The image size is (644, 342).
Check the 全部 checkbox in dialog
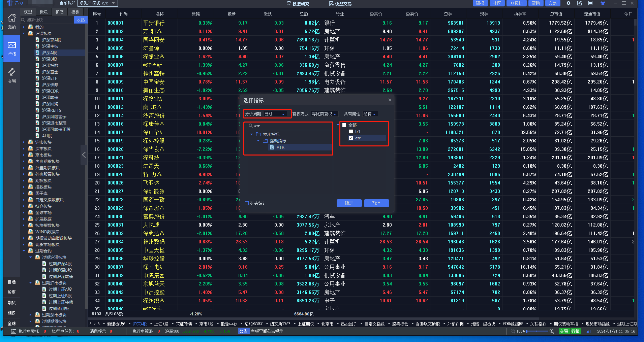pos(344,125)
